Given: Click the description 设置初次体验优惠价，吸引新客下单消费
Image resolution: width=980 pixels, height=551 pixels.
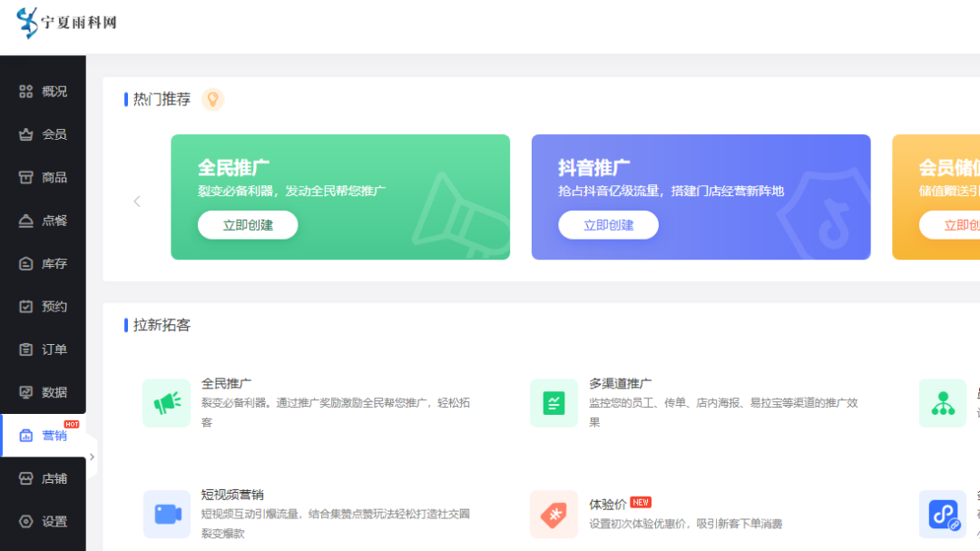Looking at the screenshot, I should [686, 524].
